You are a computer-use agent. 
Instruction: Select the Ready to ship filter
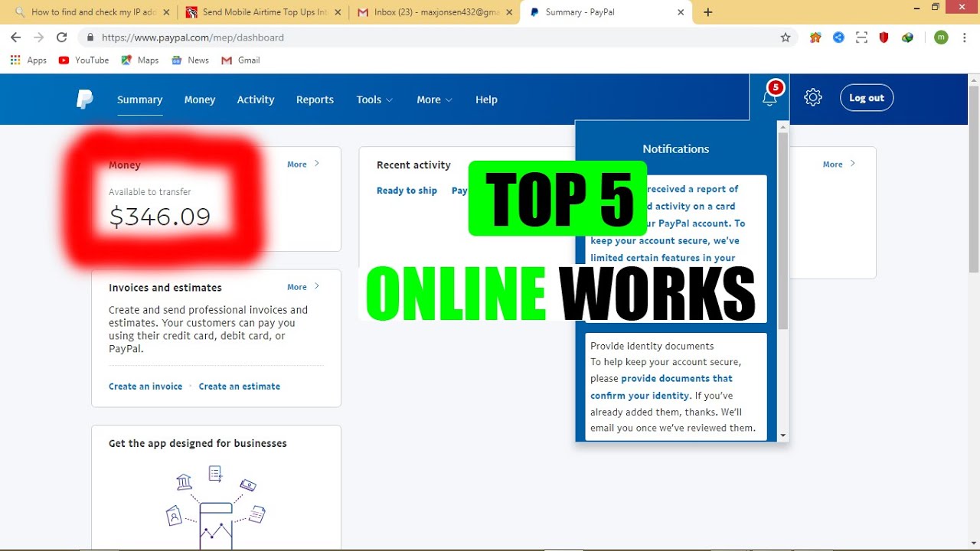pyautogui.click(x=407, y=191)
